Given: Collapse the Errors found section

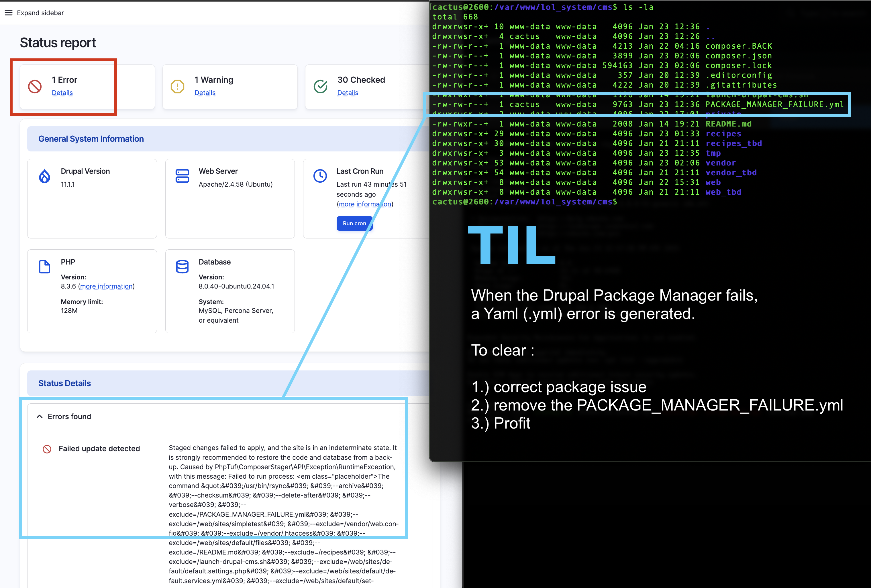Looking at the screenshot, I should pos(39,417).
